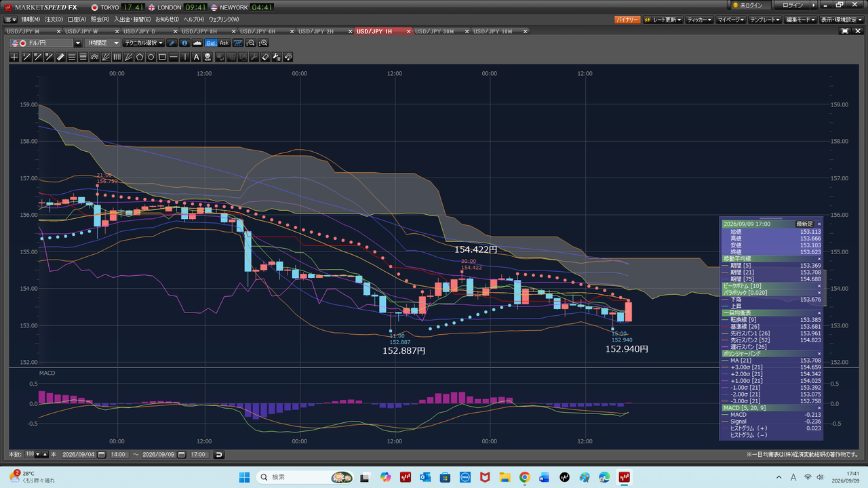868x488 pixels.
Task: Click the blue pencil draw icon
Action: 173,43
